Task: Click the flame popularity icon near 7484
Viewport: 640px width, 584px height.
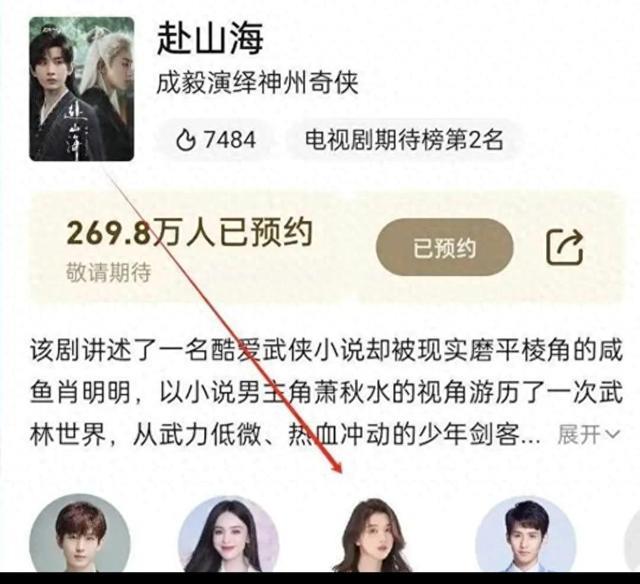Action: (186, 140)
